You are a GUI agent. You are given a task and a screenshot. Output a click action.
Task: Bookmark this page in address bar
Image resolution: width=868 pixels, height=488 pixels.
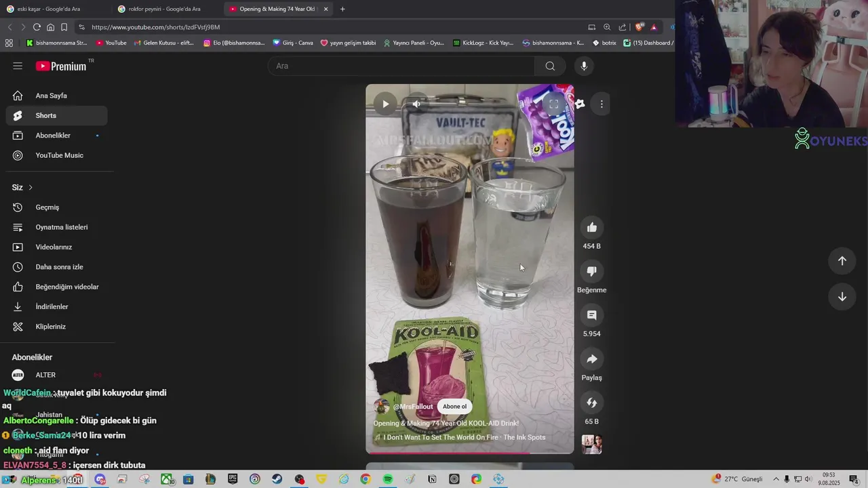[64, 27]
